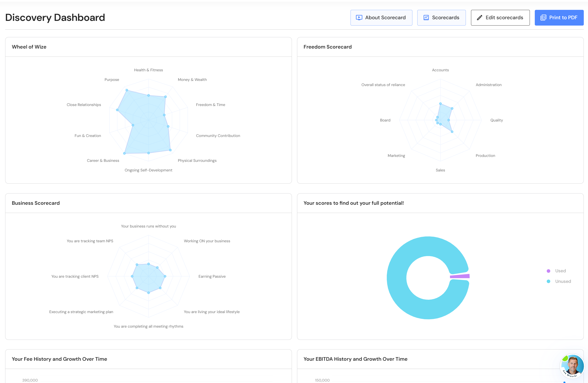Click the pencil icon on Edit scorecards

coord(479,18)
